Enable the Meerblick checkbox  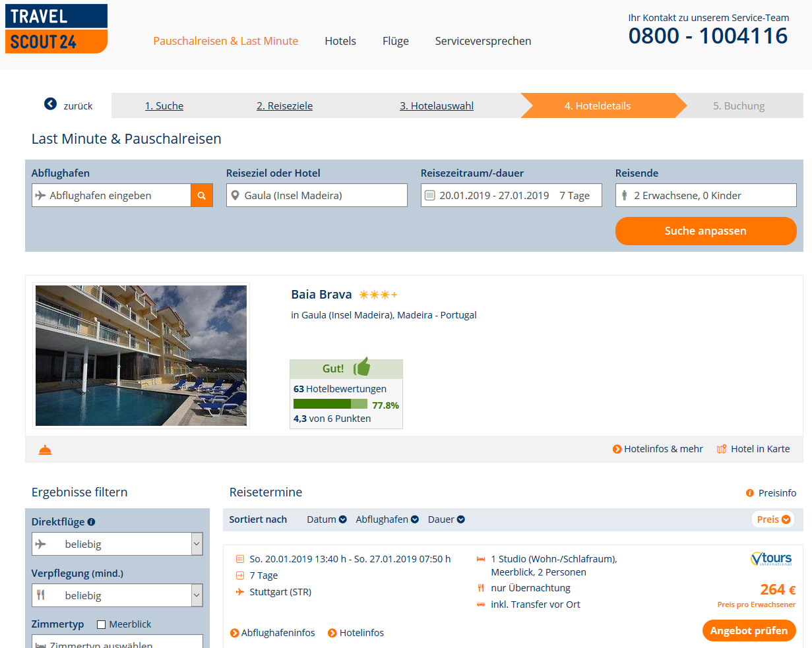pos(101,624)
